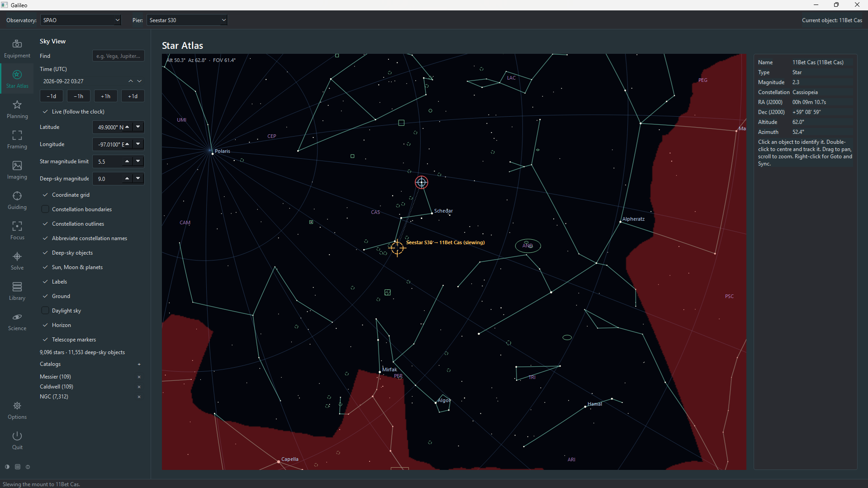This screenshot has height=488, width=868.
Task: Click the −1h time button
Action: click(79, 96)
